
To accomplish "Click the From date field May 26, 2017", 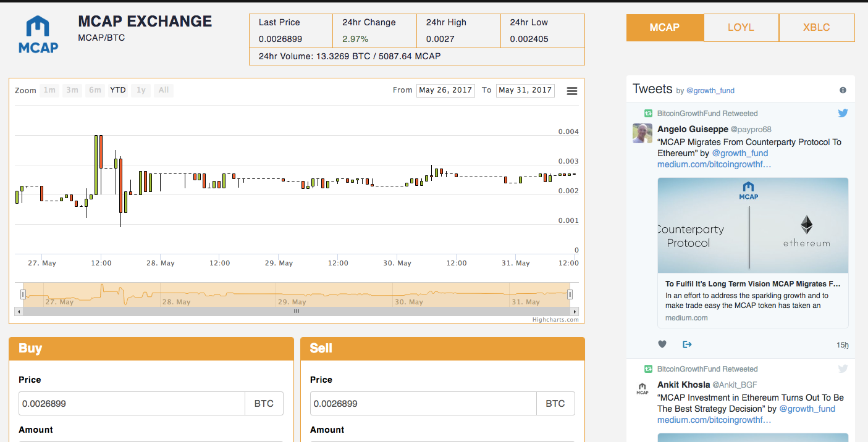I will click(445, 90).
